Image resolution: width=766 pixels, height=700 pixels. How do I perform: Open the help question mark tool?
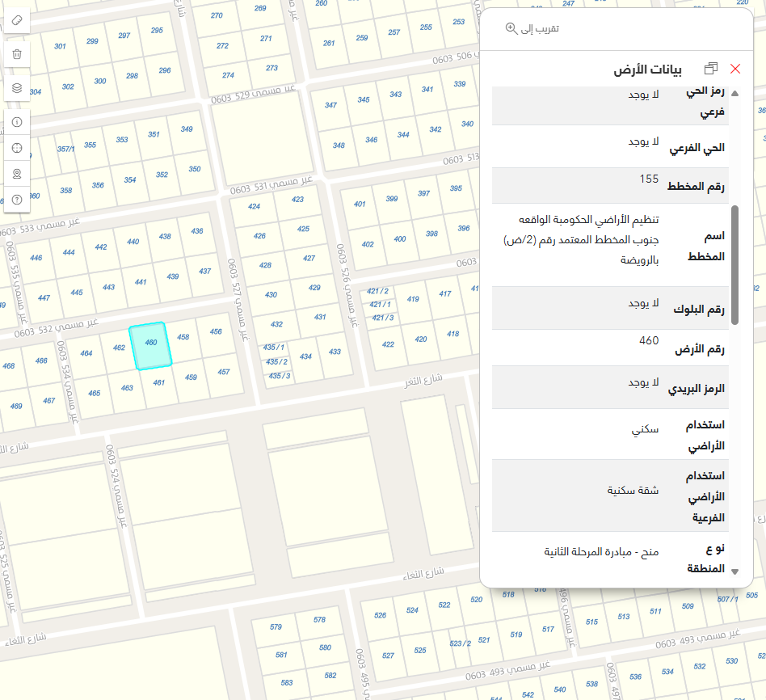17,200
